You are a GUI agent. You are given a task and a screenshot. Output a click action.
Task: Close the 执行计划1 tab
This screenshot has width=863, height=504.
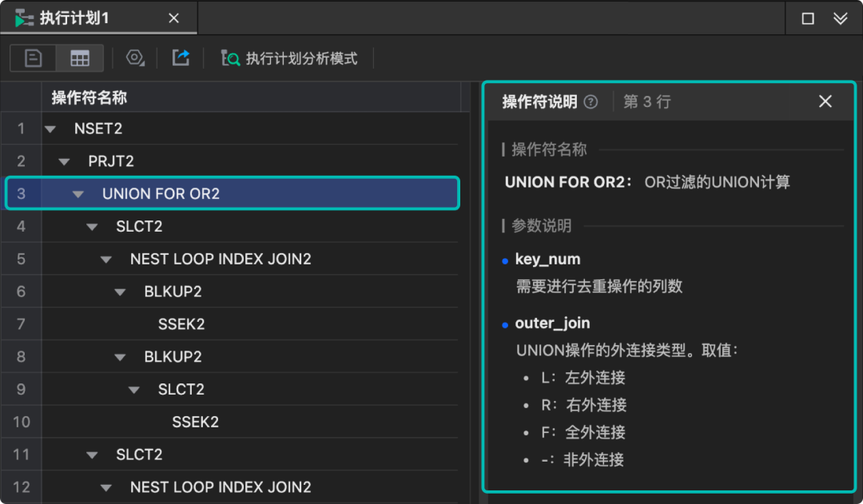point(173,18)
